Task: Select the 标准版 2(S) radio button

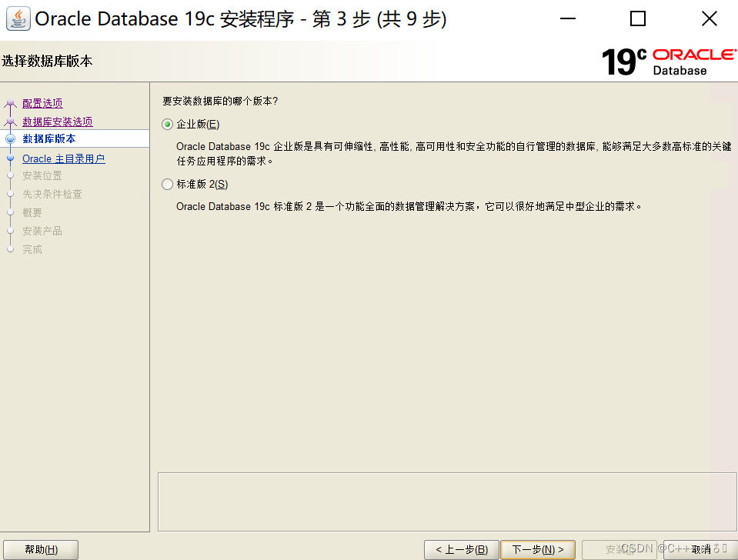Action: click(167, 185)
